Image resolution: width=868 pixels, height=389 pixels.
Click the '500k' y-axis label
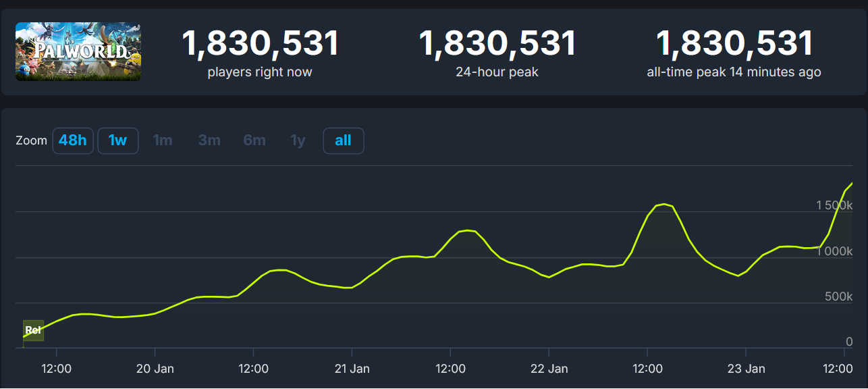point(839,296)
